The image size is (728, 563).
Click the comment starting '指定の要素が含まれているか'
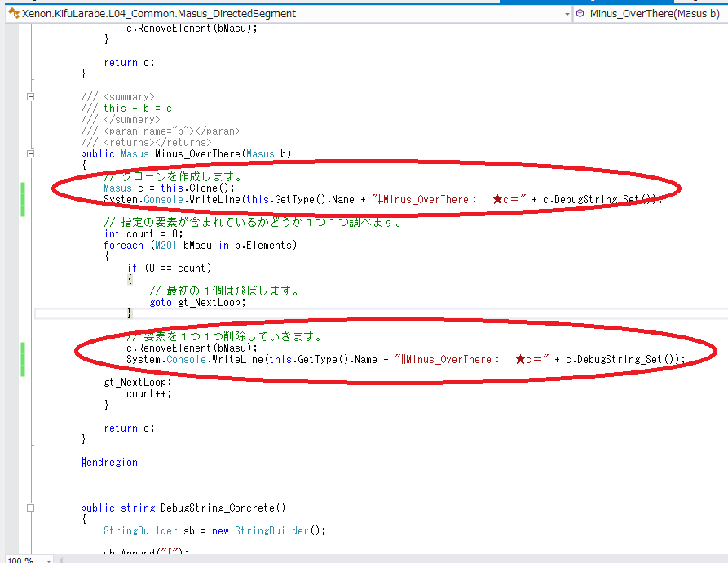point(253,223)
